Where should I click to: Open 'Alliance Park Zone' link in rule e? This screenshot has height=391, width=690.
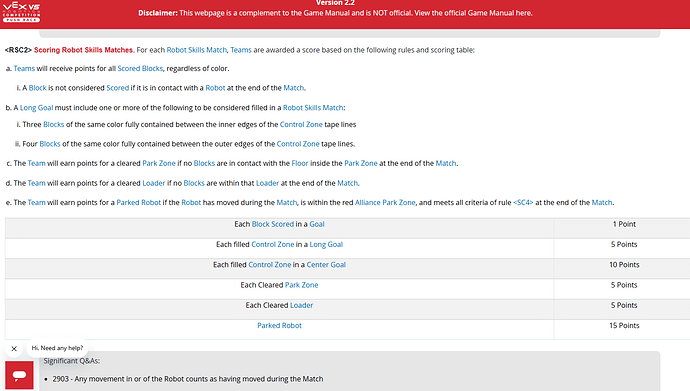click(385, 202)
